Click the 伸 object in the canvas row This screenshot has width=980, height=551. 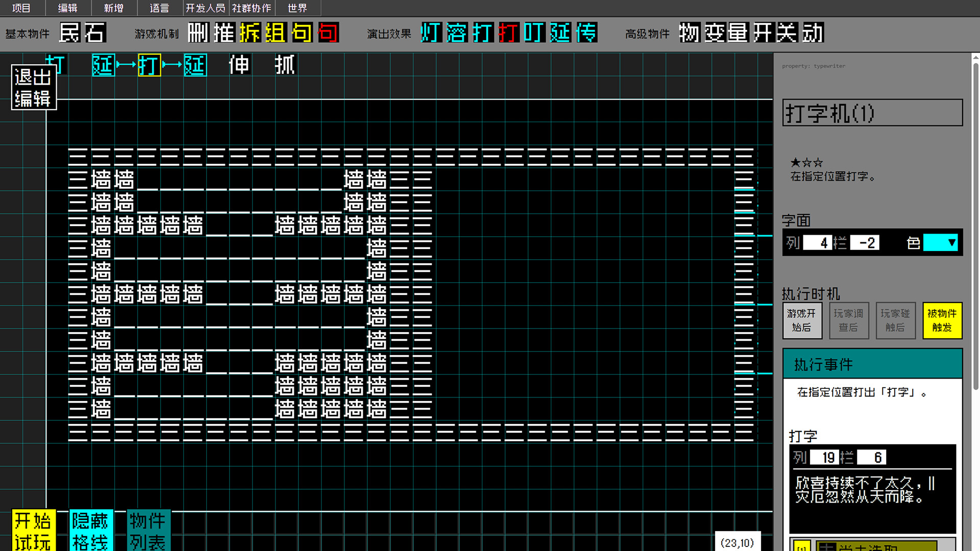click(239, 65)
